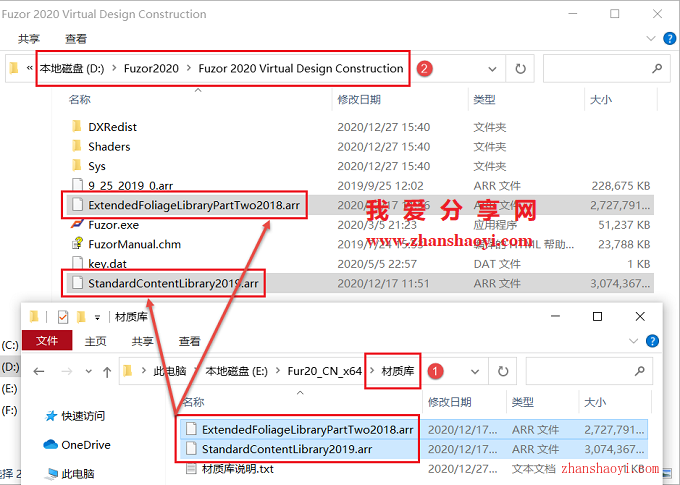Image resolution: width=680 pixels, height=485 pixels.
Task: Expand the chevron after 本地磁盘 (D:) in the address bar
Action: point(114,68)
